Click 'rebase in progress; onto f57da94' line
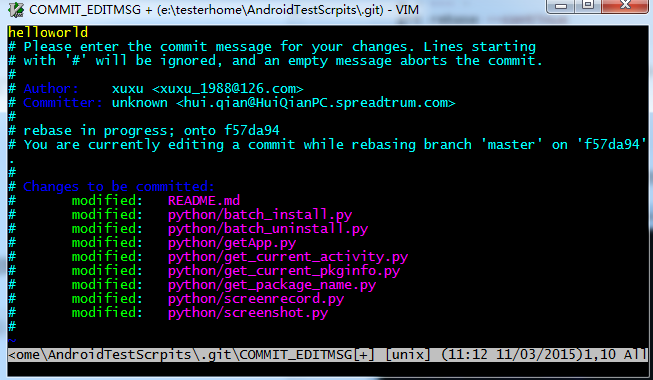 (x=144, y=130)
